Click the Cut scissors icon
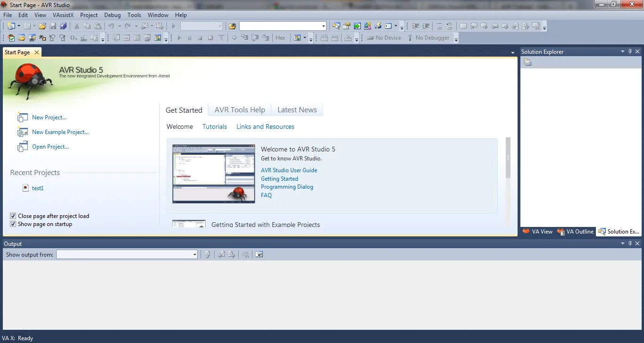Viewport: 644px width, 343px height. (76, 26)
